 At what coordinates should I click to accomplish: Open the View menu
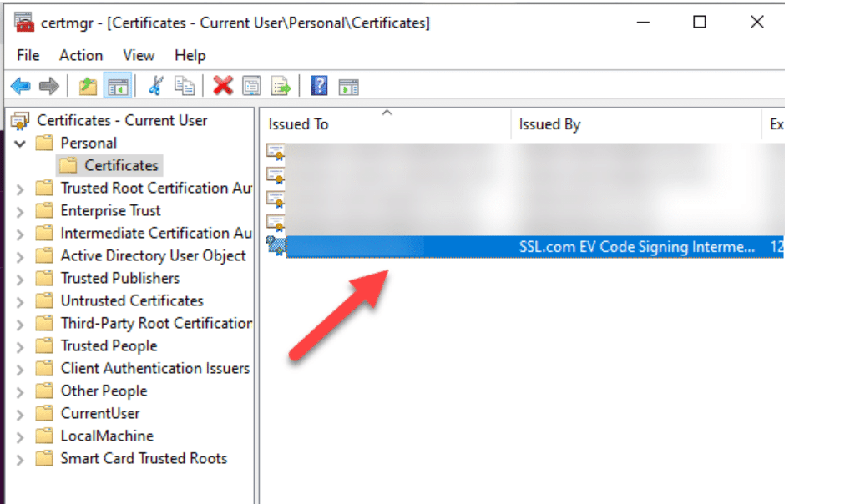click(x=139, y=55)
